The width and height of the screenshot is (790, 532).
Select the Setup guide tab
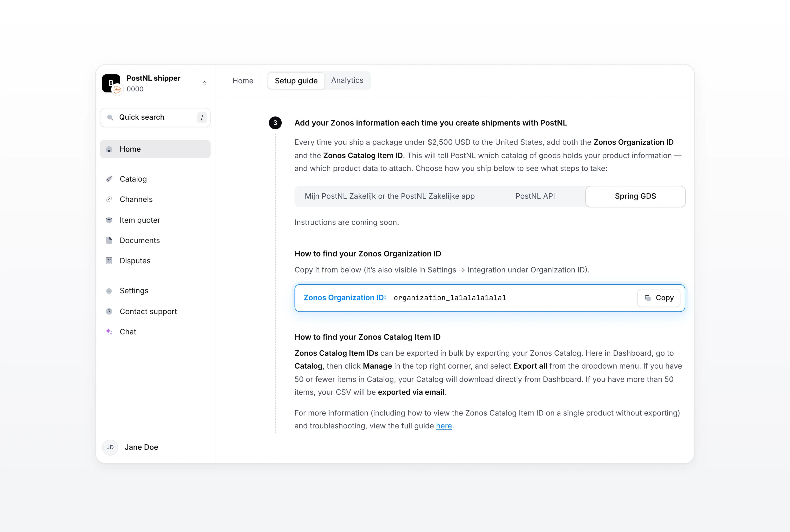pos(296,81)
